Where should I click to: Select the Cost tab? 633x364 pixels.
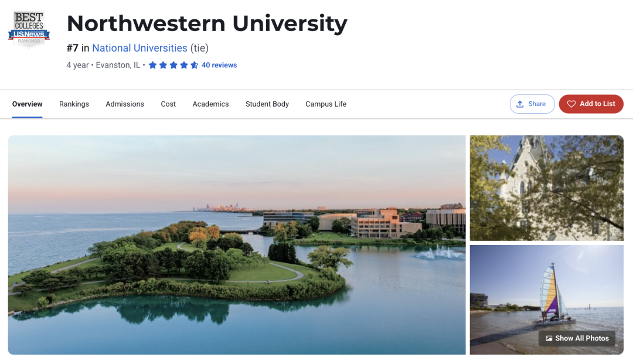coord(168,104)
